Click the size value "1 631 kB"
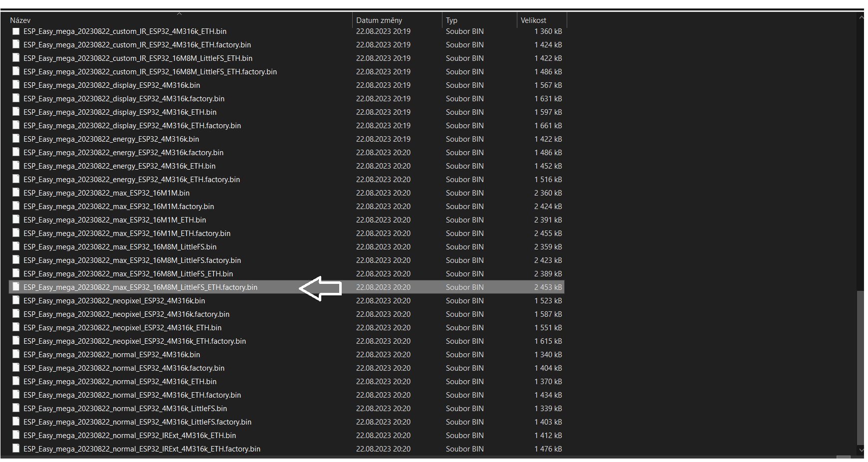Image resolution: width=868 pixels, height=462 pixels. (548, 99)
